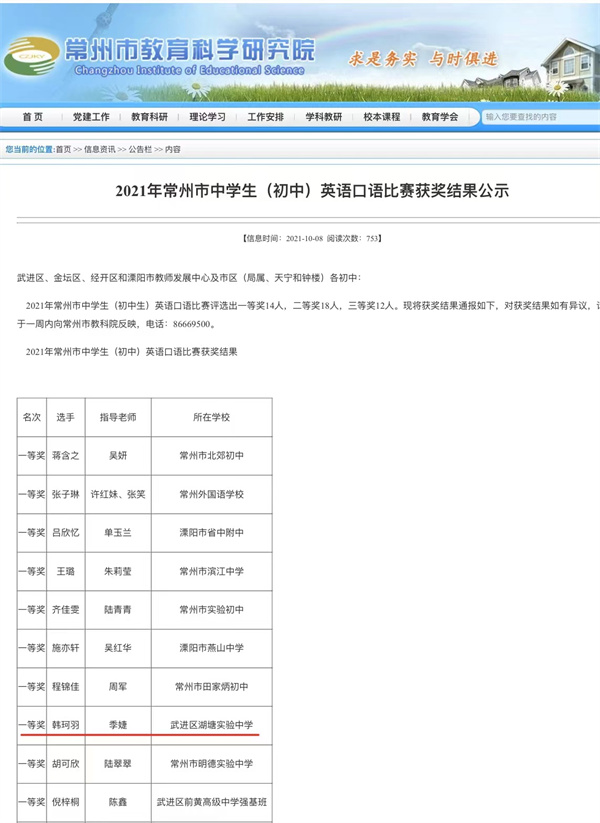Open the 教育科研 menu item
The width and height of the screenshot is (600, 823).
tap(149, 117)
